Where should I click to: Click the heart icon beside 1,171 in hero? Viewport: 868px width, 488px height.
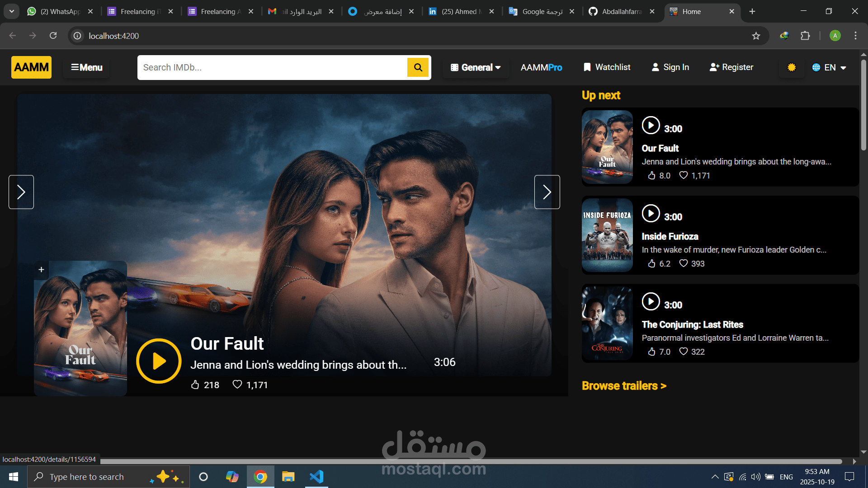point(237,385)
